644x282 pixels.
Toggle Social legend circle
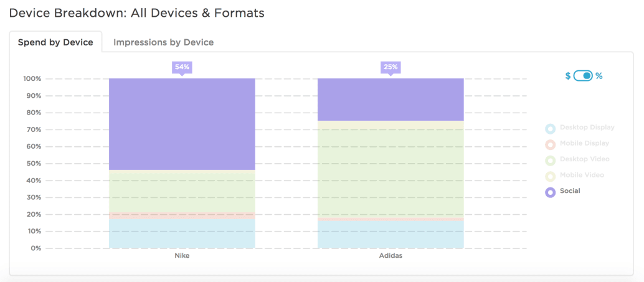[x=550, y=192]
